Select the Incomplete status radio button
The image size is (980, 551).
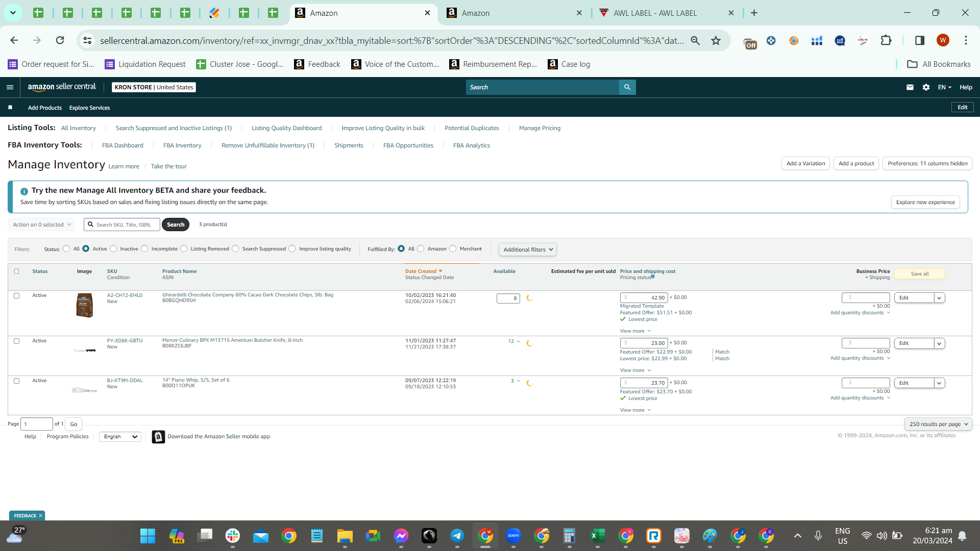tap(144, 249)
